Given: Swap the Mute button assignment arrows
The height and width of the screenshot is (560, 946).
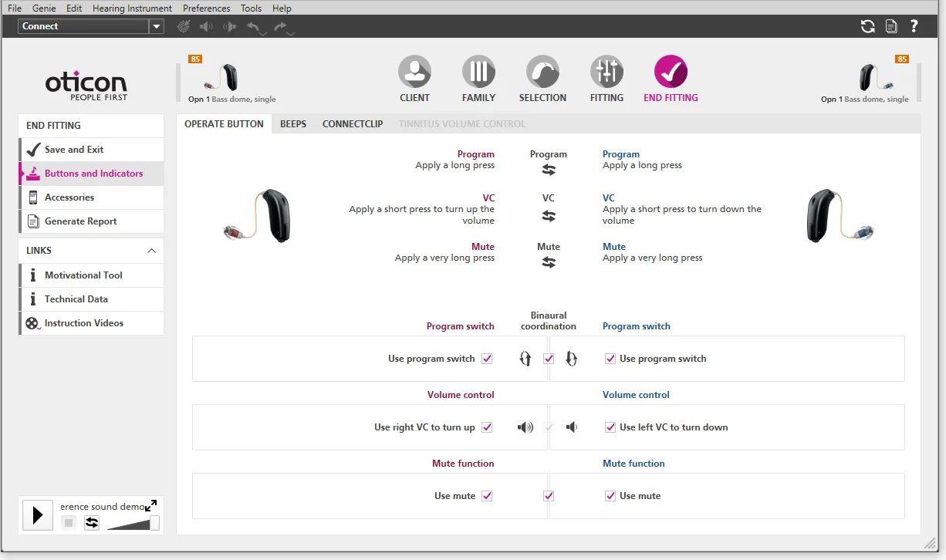Looking at the screenshot, I should coord(549,262).
